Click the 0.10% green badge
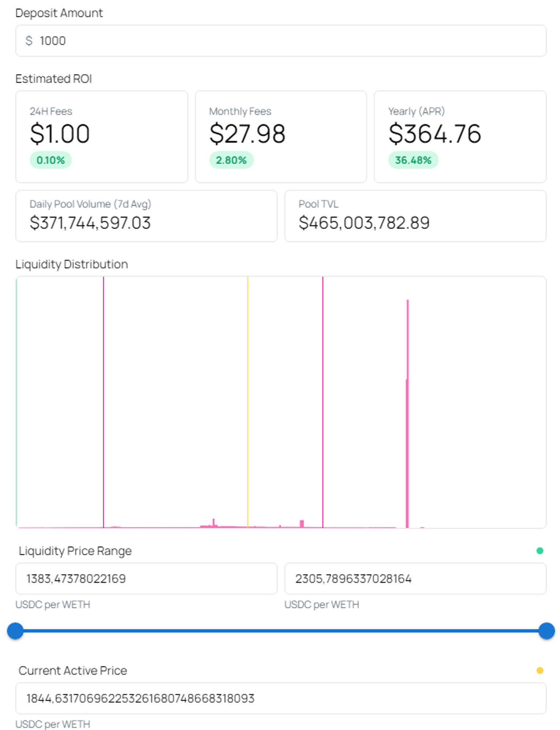Image resolution: width=560 pixels, height=730 pixels. pyautogui.click(x=51, y=160)
